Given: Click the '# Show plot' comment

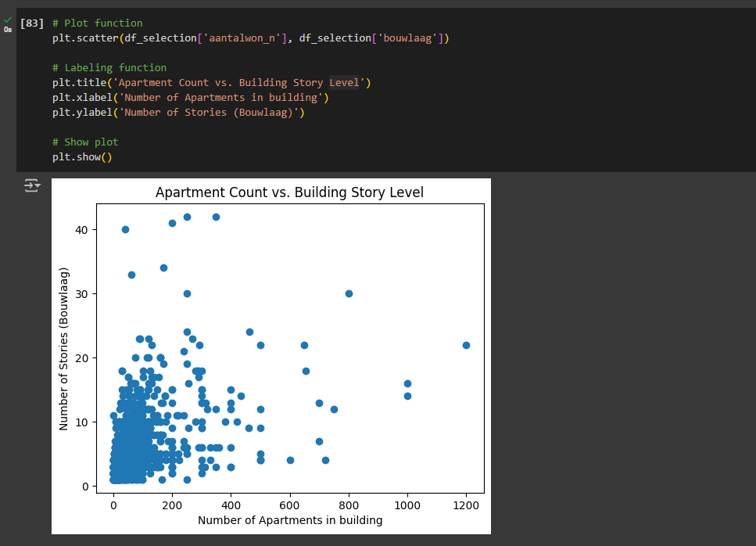Looking at the screenshot, I should (x=85, y=142).
